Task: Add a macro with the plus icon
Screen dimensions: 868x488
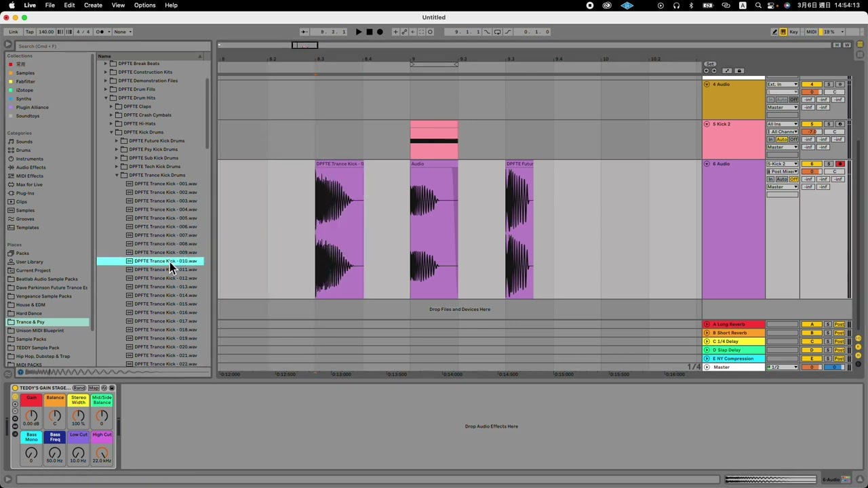Action: 15,405
